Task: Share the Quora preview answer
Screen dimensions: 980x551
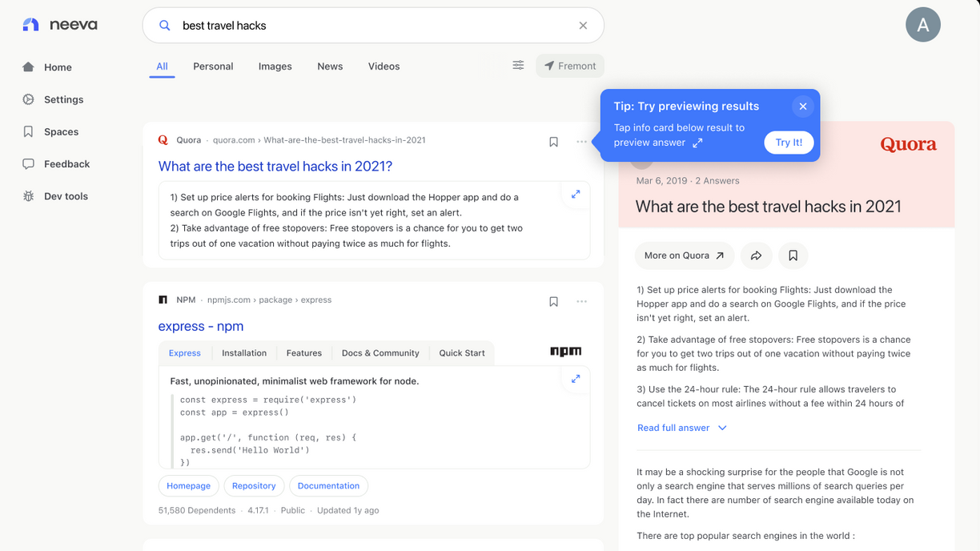Action: coord(757,255)
